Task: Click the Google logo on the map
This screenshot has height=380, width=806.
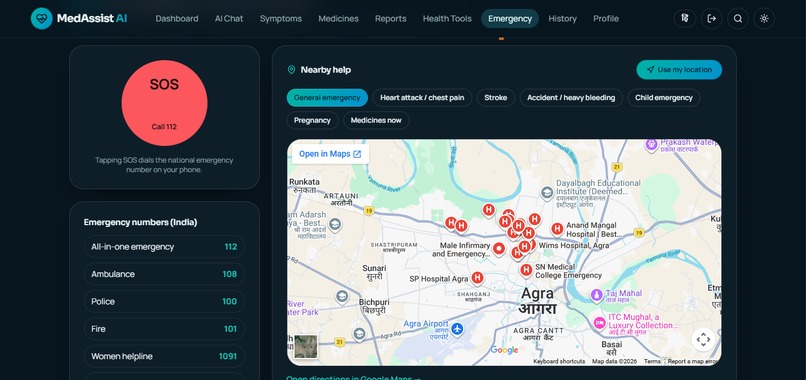Action: point(504,350)
